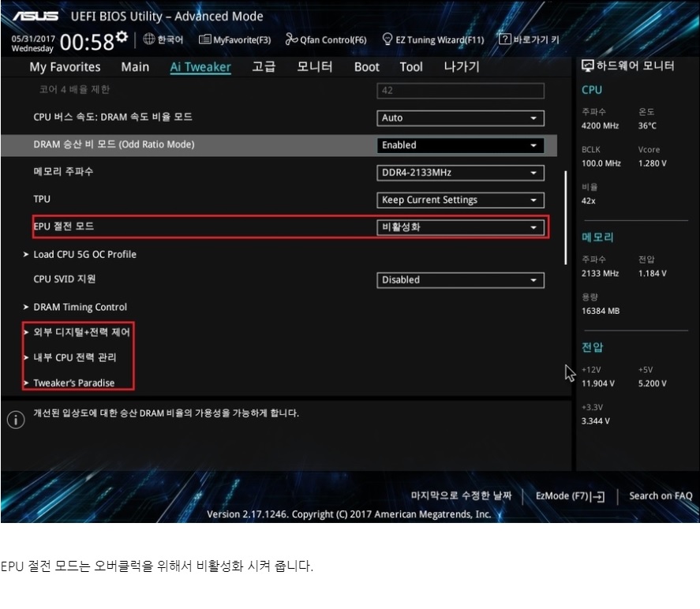The image size is (700, 609).
Task: Open Qfan Control(F6)
Action: [326, 39]
